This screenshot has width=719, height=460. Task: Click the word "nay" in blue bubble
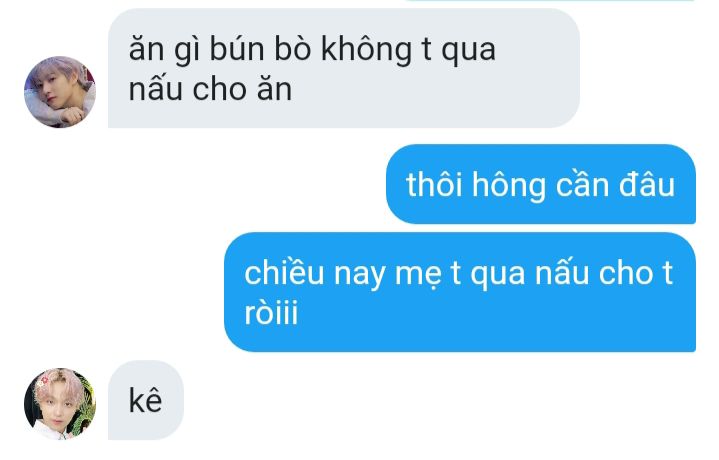pyautogui.click(x=360, y=275)
